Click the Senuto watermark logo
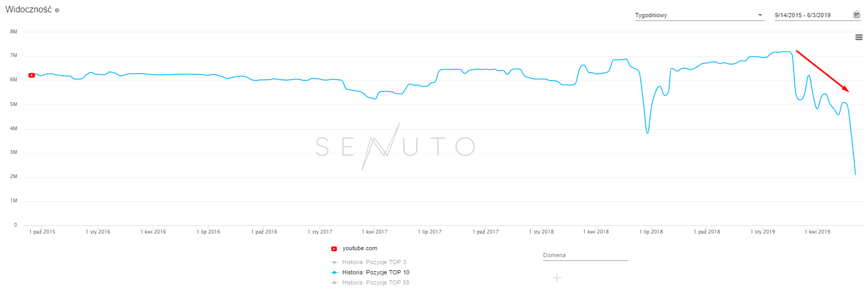Viewport: 868px width, 290px height. coord(395,146)
